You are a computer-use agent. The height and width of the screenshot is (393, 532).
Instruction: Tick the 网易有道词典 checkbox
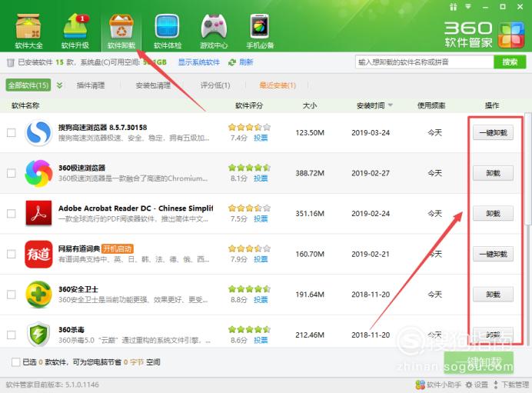(x=12, y=254)
